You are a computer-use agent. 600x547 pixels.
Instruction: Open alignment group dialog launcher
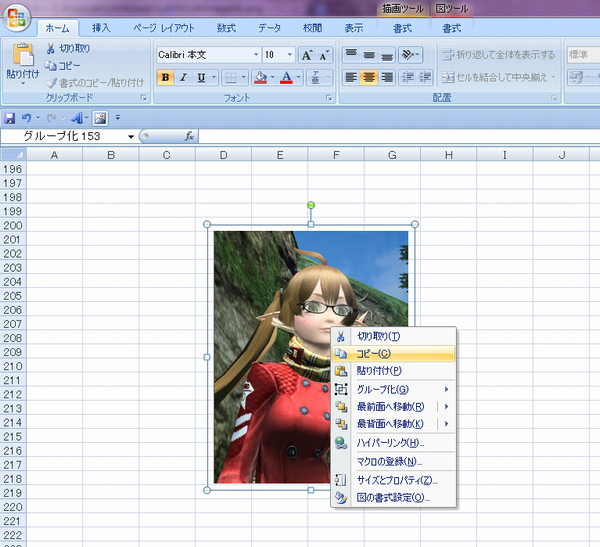[x=554, y=98]
